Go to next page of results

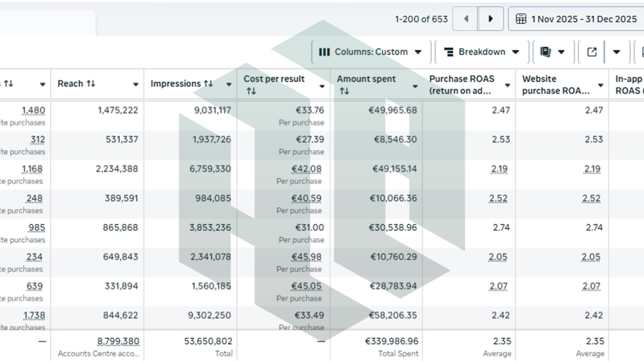pyautogui.click(x=491, y=19)
